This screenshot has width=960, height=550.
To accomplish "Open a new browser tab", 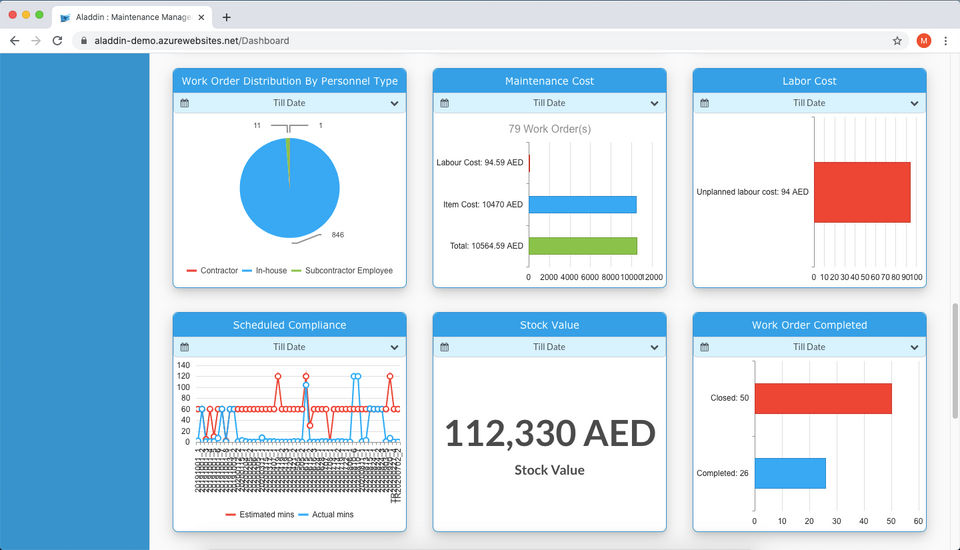I will 227,17.
